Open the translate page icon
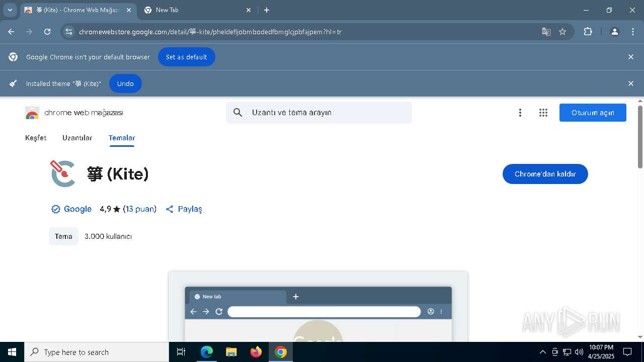 [546, 32]
